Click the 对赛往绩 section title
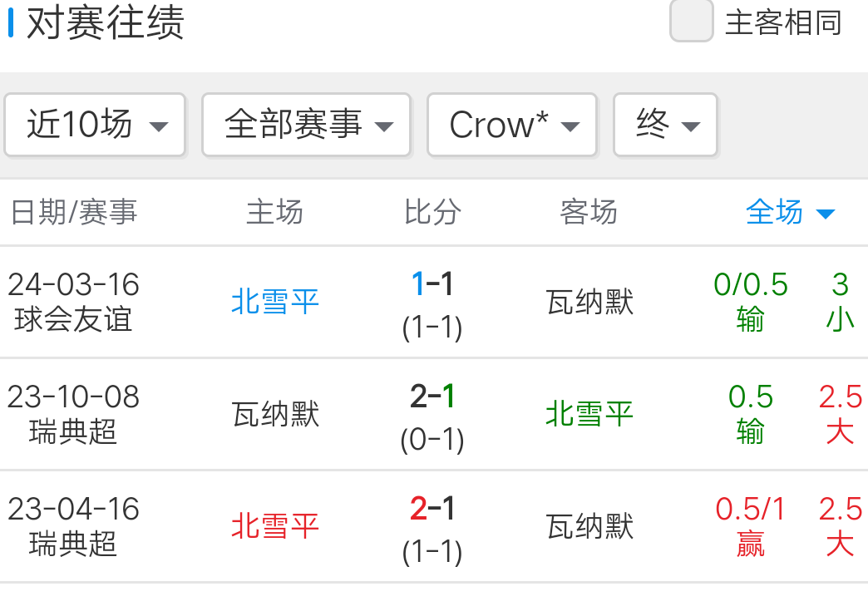This screenshot has width=868, height=606. (105, 23)
